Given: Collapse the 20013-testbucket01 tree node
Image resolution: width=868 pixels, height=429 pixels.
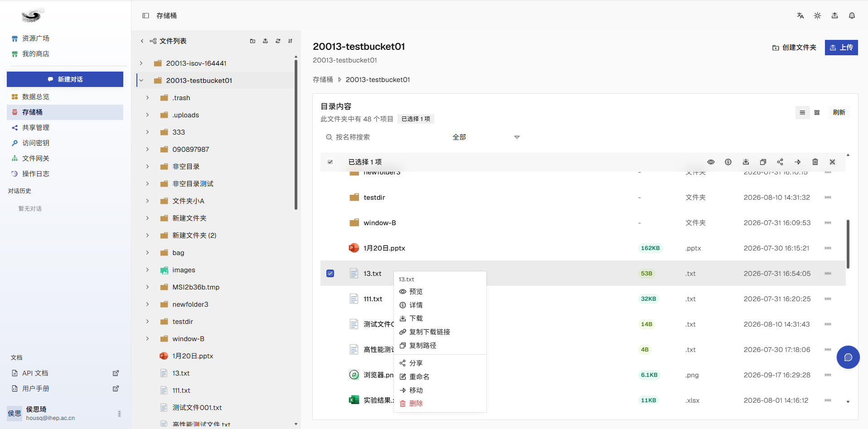Looking at the screenshot, I should click(141, 80).
